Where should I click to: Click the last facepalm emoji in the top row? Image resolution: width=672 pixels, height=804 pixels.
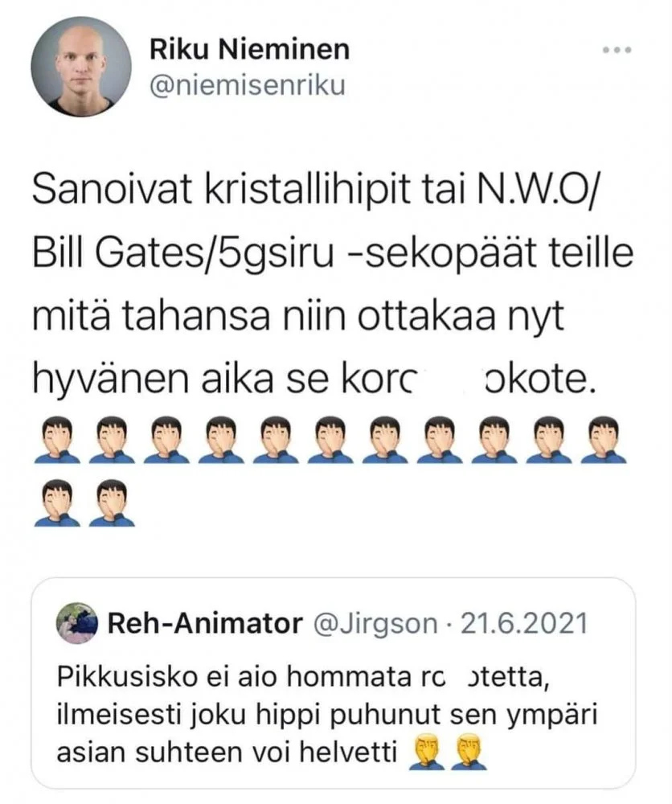coord(604,440)
